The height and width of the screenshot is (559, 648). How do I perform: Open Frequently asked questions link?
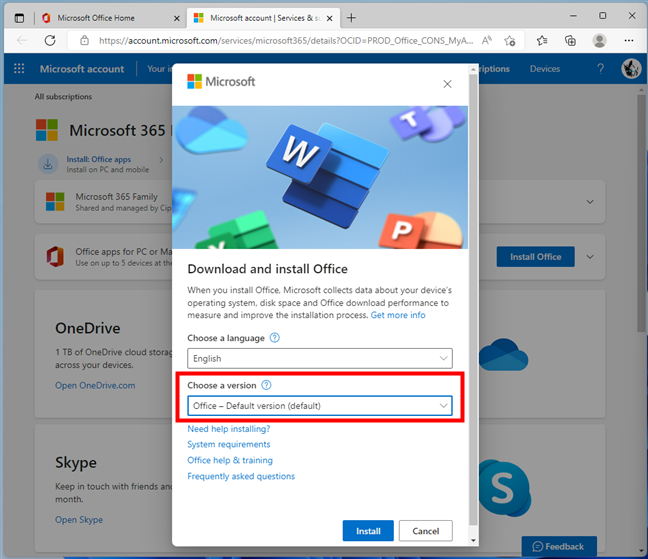coord(241,476)
